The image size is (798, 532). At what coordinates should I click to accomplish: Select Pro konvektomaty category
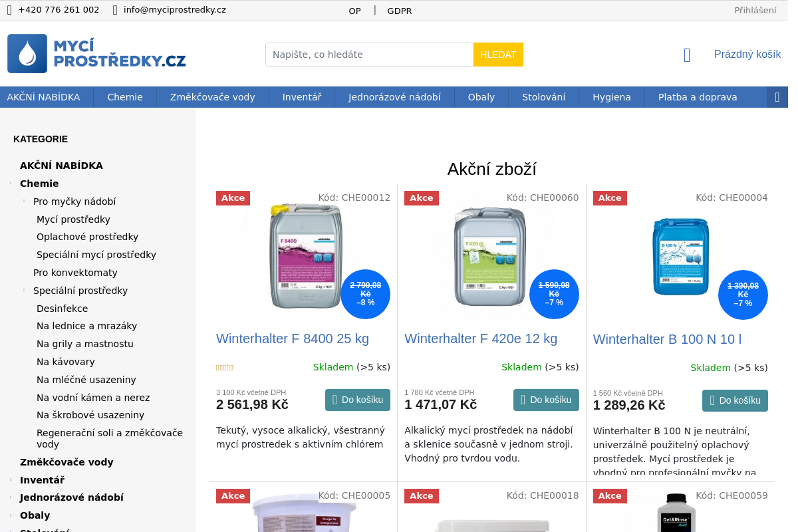[75, 273]
